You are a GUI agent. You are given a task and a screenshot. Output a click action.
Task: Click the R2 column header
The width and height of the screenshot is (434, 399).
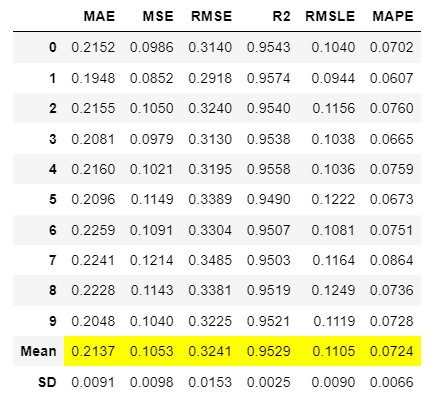(281, 16)
